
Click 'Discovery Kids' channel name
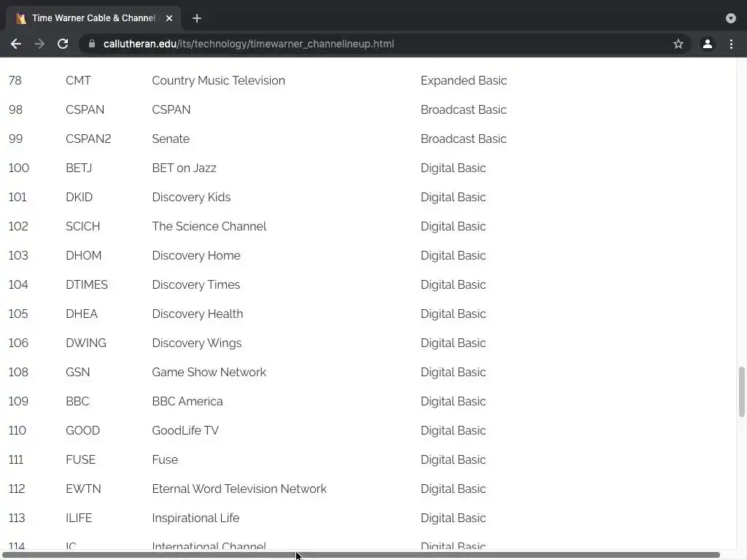[x=191, y=197]
